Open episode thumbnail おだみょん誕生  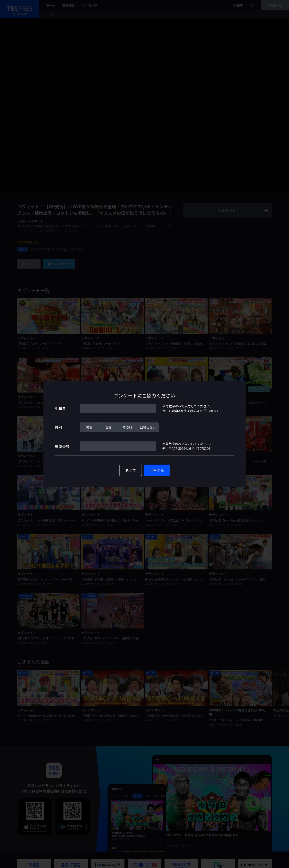(x=240, y=316)
